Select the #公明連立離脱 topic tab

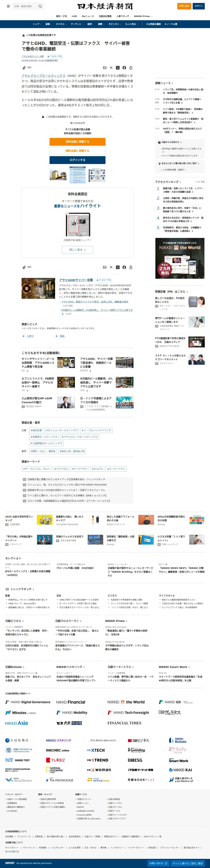coord(154,24)
